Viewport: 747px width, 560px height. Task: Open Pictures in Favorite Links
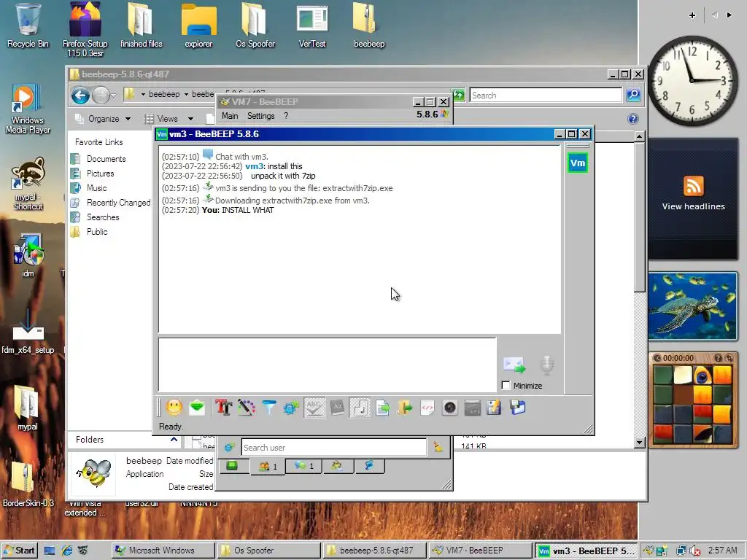coord(100,174)
